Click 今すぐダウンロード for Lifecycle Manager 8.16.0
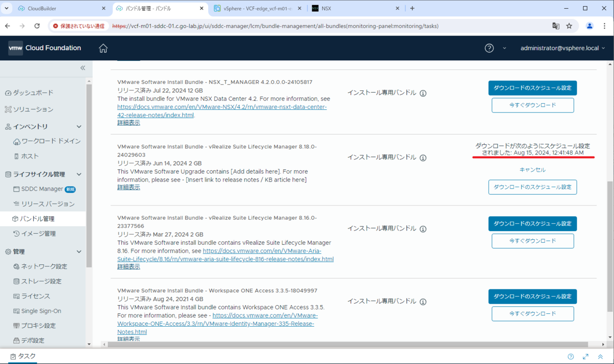The width and height of the screenshot is (614, 364). pyautogui.click(x=533, y=241)
